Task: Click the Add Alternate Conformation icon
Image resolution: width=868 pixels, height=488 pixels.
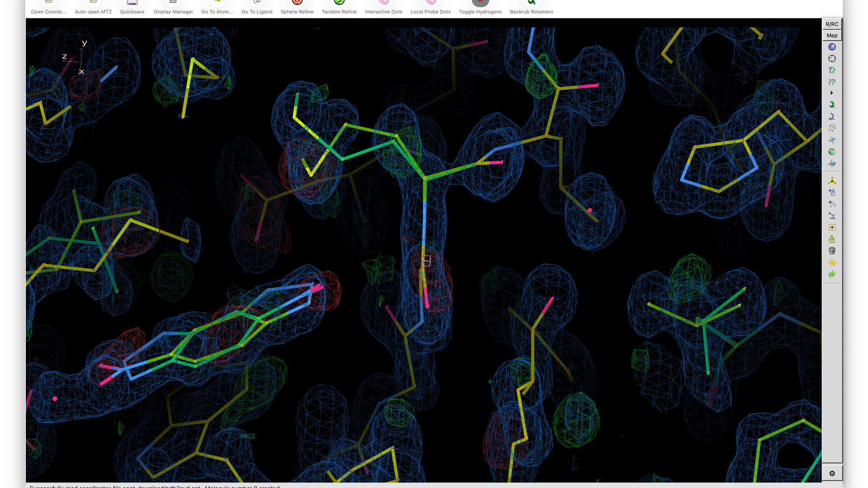Action: tap(832, 216)
